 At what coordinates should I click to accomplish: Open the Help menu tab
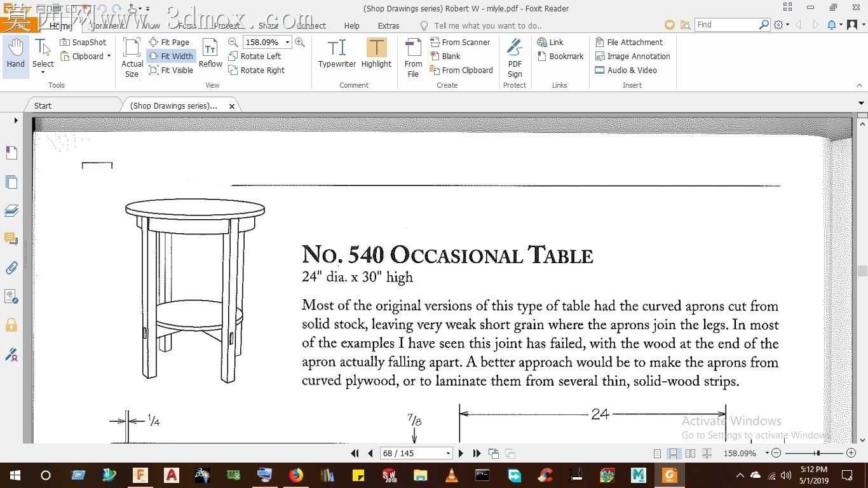pyautogui.click(x=351, y=25)
